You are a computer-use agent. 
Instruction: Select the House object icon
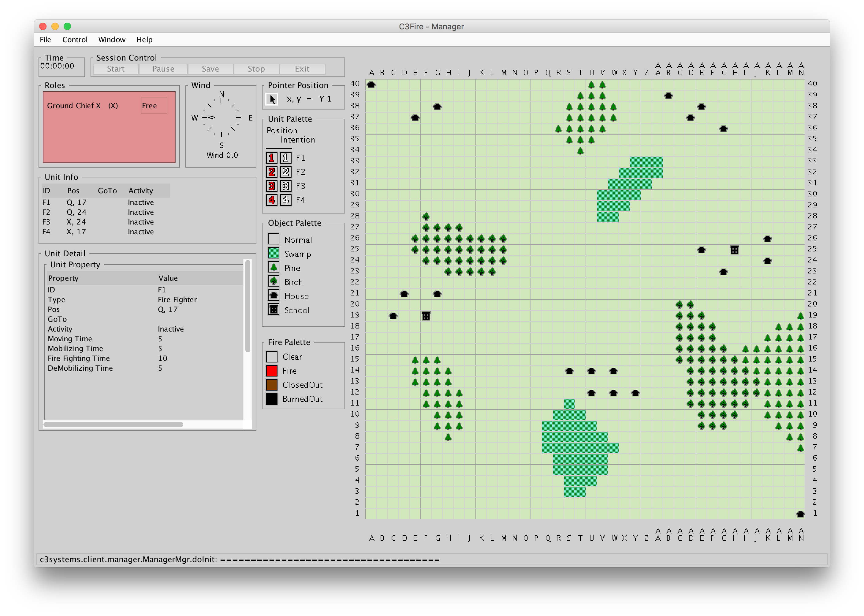click(x=273, y=295)
